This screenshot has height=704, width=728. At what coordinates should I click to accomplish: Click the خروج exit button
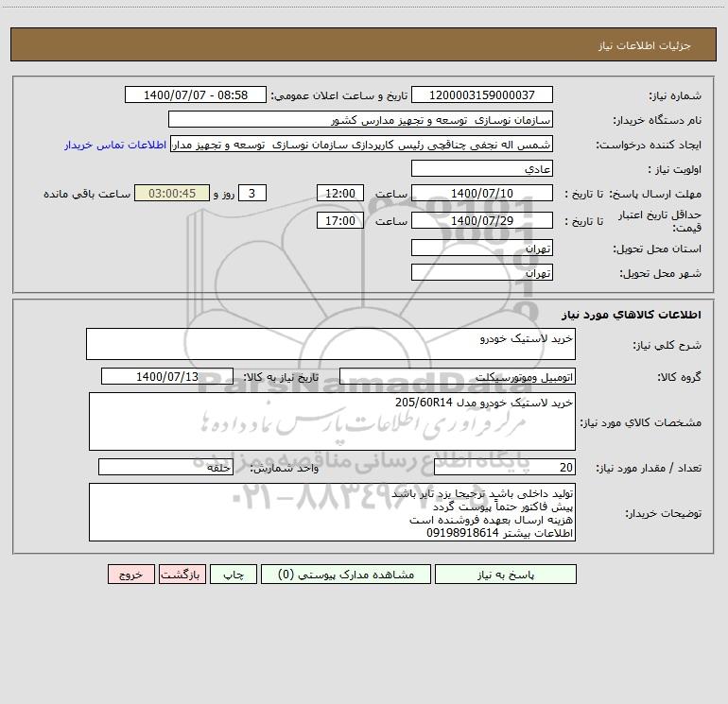tap(130, 575)
